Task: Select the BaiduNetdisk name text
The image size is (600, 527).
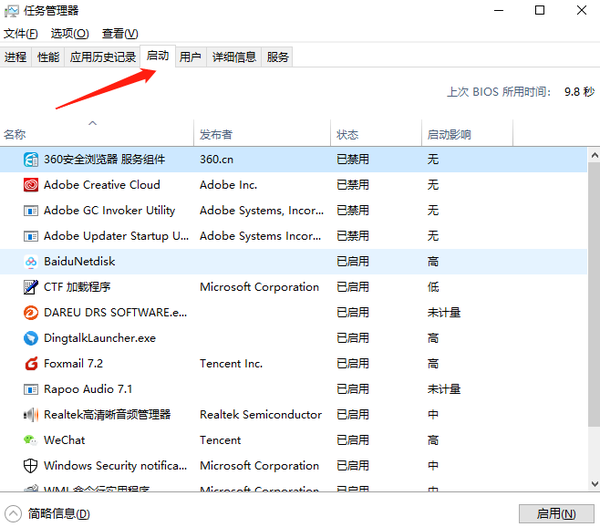Action: tap(79, 261)
